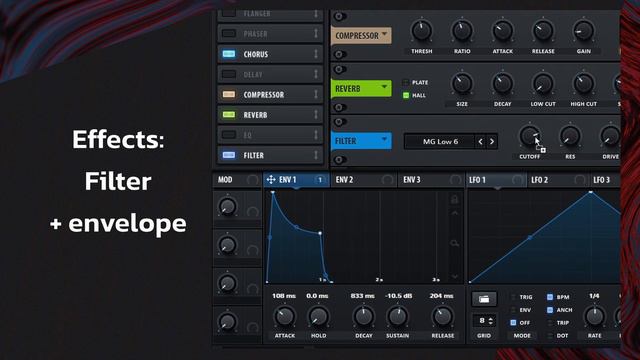
Task: Toggle the LFO ANCH checkbox
Action: 550,310
